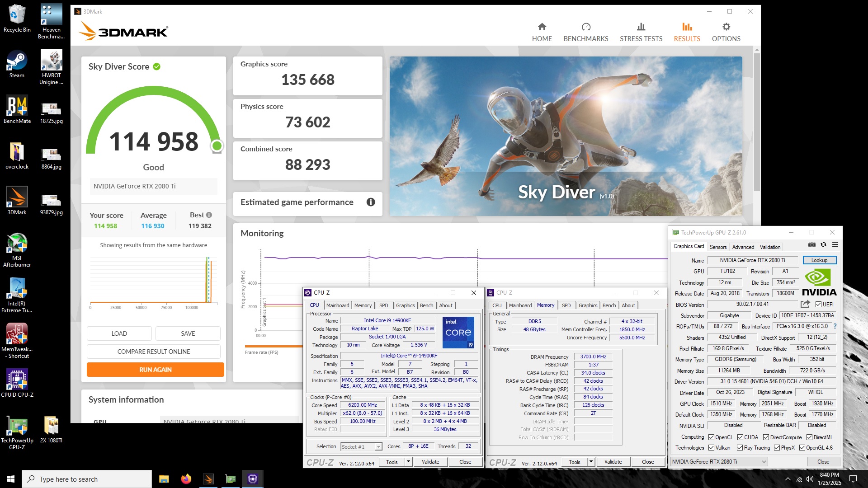The image size is (868, 488).
Task: Go to 3DMark HOME page
Action: [x=542, y=32]
